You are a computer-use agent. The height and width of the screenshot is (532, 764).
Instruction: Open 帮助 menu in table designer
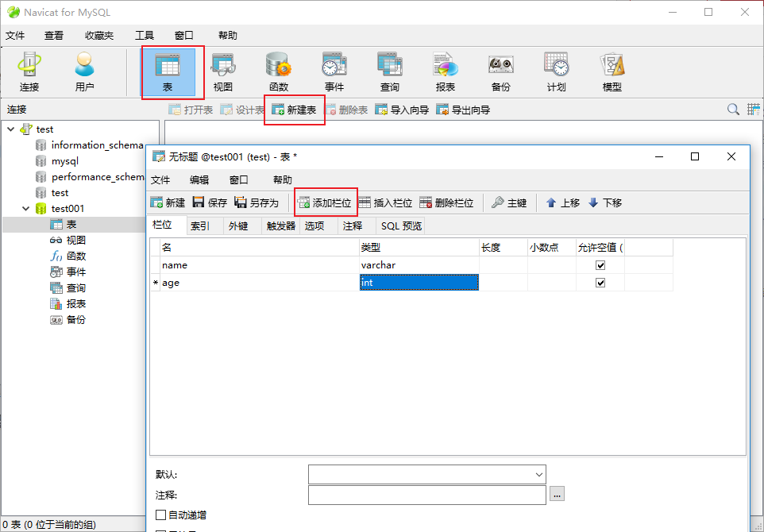click(x=283, y=179)
